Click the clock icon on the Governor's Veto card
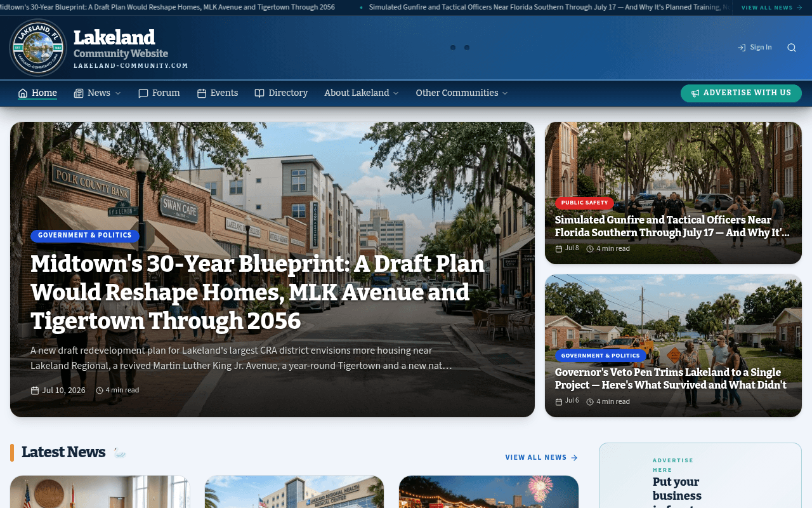This screenshot has height=508, width=812. pyautogui.click(x=590, y=402)
